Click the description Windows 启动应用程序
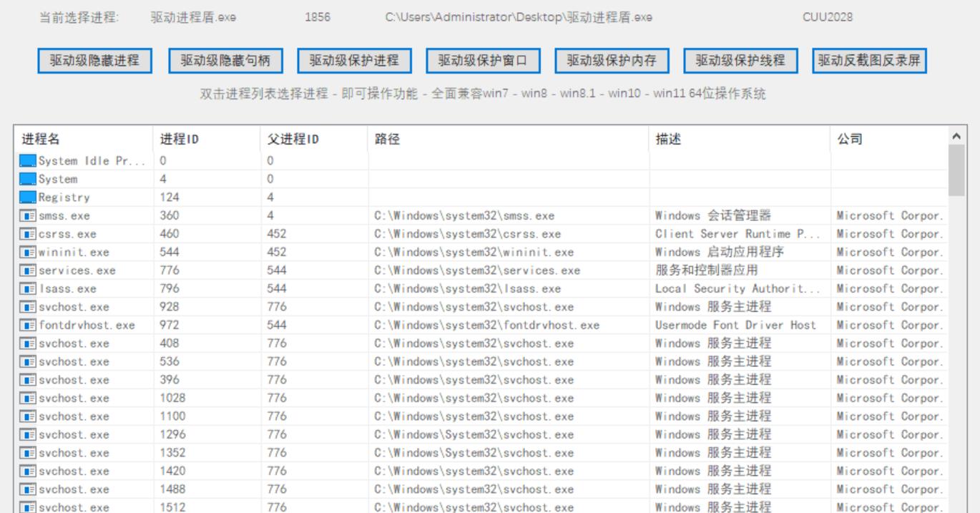This screenshot has height=513, width=980. point(720,252)
